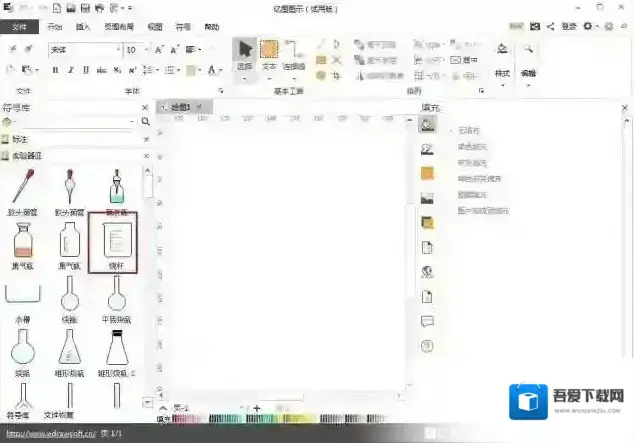Decrease font size with shrink-font icon
This screenshot has width=634, height=443.
[174, 50]
